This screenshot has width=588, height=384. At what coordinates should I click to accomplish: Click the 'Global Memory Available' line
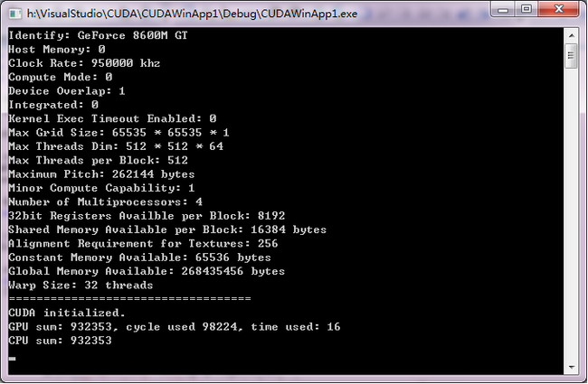(147, 271)
